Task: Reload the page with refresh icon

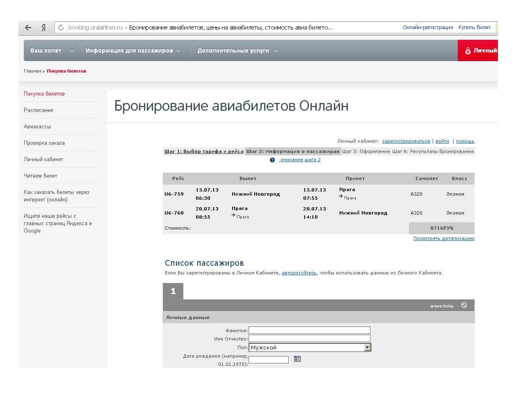Action: click(x=61, y=27)
